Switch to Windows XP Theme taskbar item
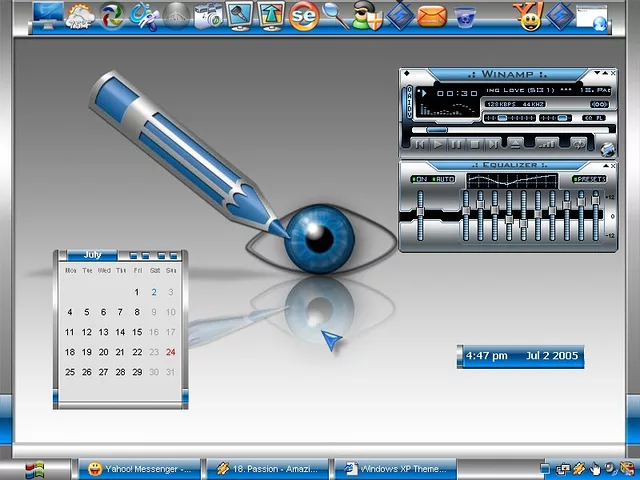Viewport: 640px width, 480px height. point(395,468)
